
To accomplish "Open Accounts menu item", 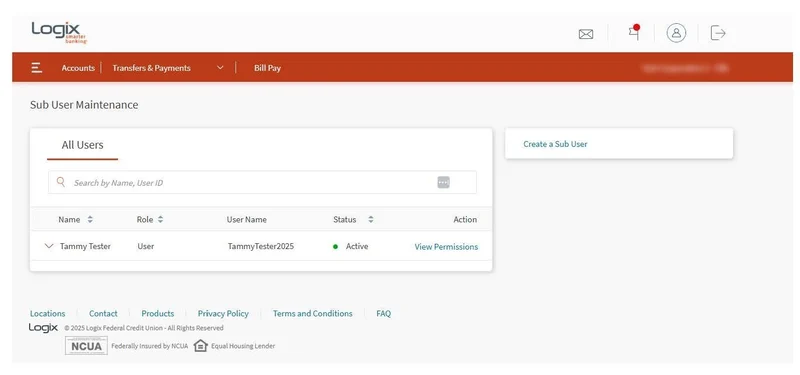I will [78, 68].
